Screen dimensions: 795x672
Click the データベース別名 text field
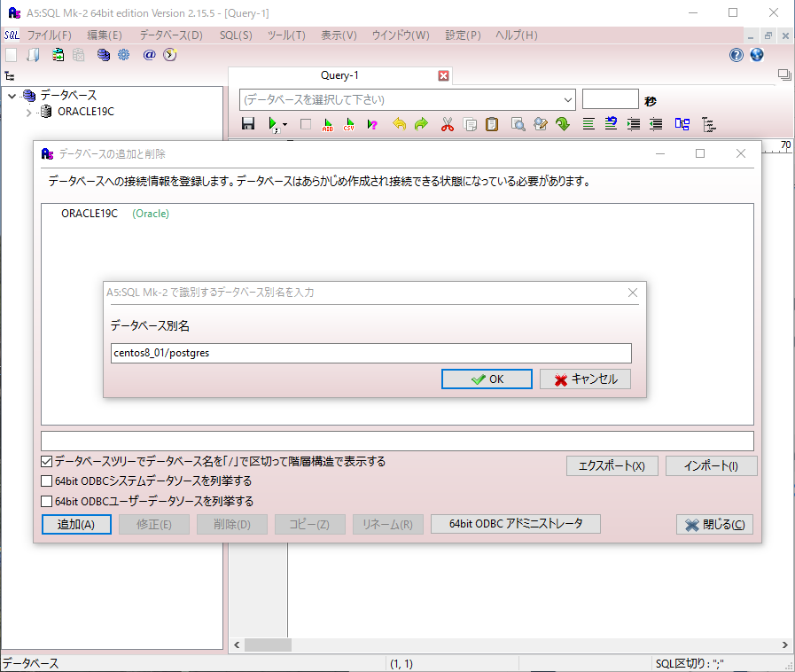tap(370, 353)
